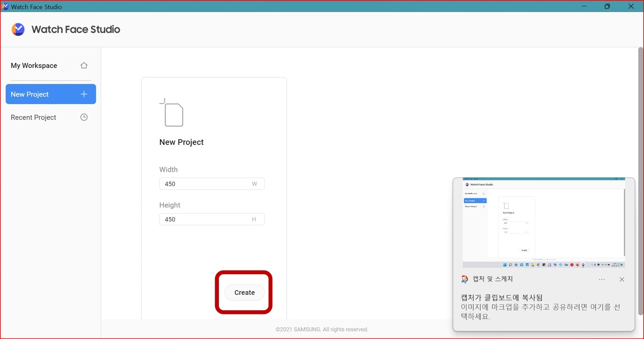Screen dimensions: 644x339
Task: Restore down the Watch Face Studio window
Action: 607,7
